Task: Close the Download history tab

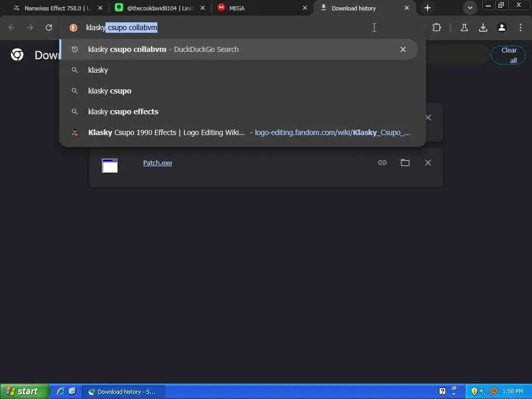Action: pyautogui.click(x=406, y=8)
